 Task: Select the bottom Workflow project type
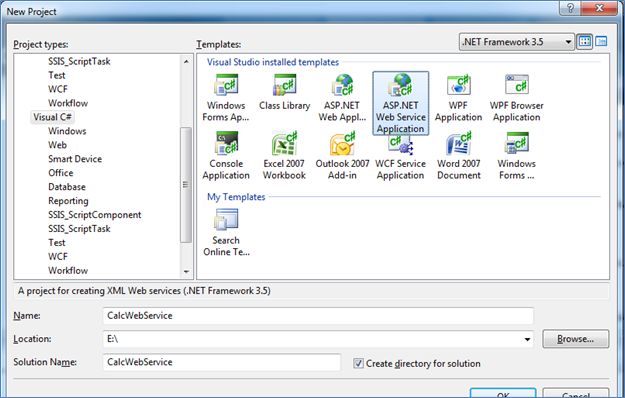point(68,271)
